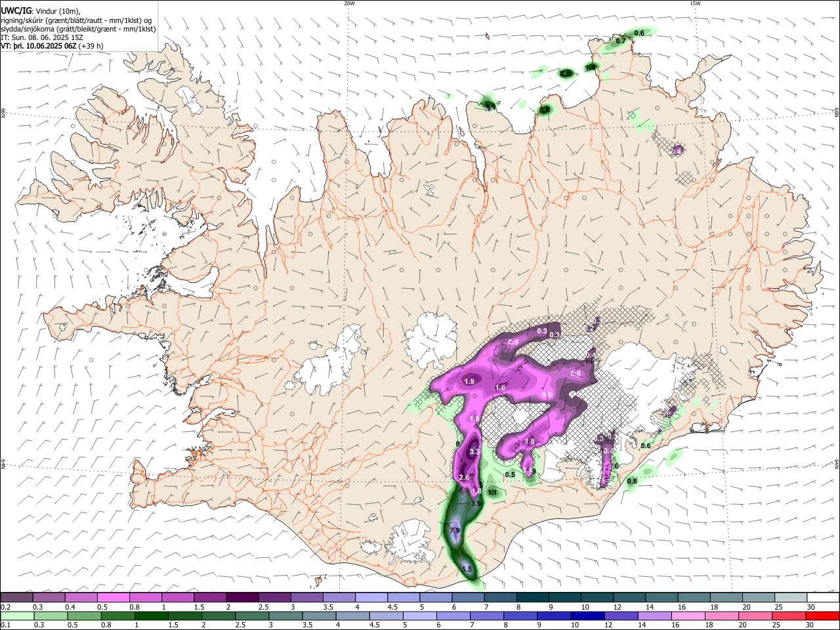Click the 3.3 value in the purple band

[x=475, y=451]
